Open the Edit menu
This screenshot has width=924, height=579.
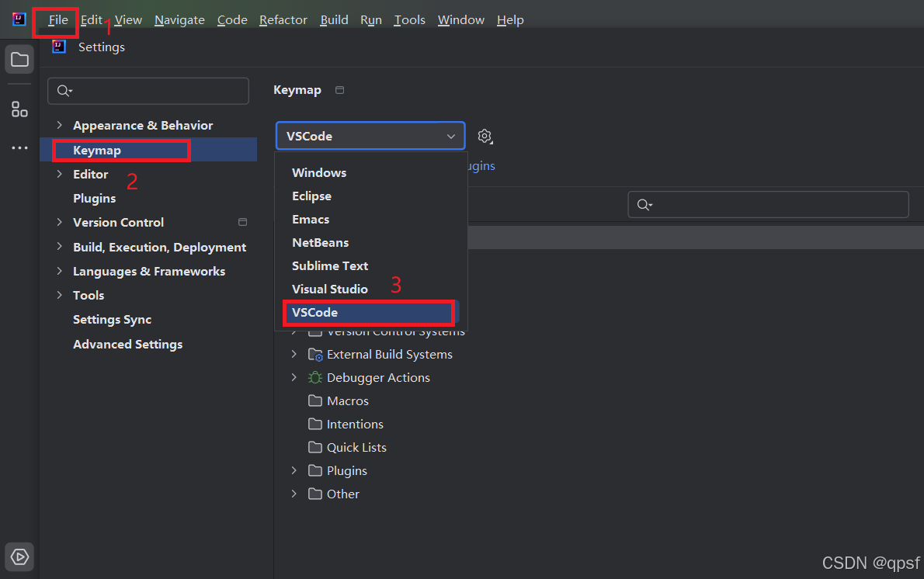(x=92, y=20)
